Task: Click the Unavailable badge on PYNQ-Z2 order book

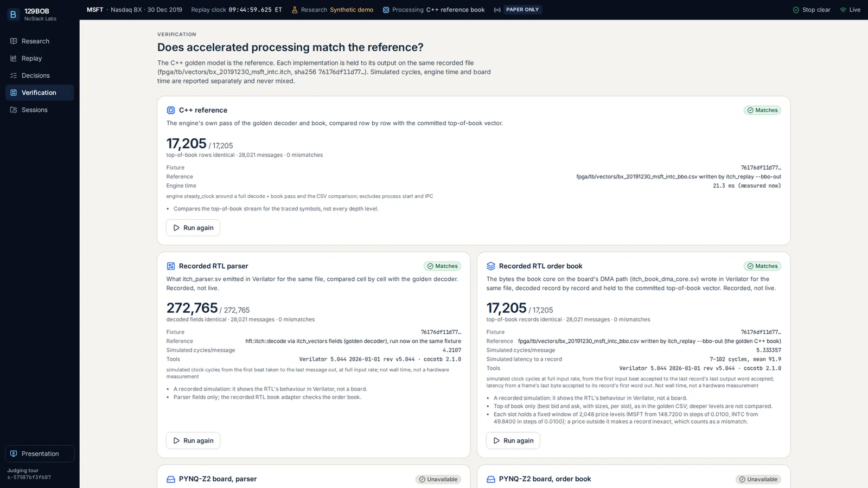Action: [x=758, y=479]
